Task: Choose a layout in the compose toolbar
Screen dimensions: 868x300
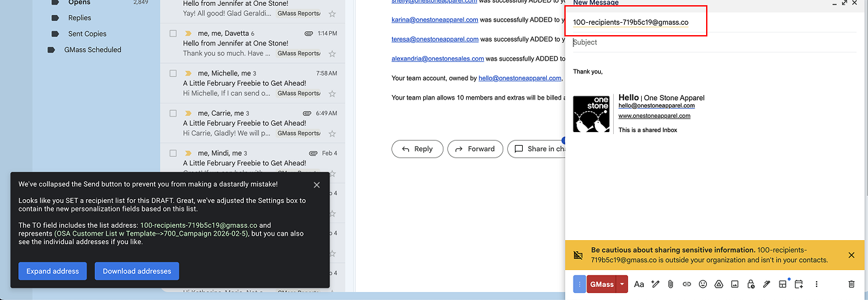Action: pyautogui.click(x=783, y=284)
